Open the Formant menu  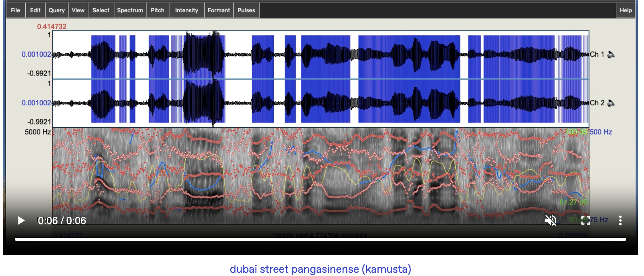[x=219, y=10]
